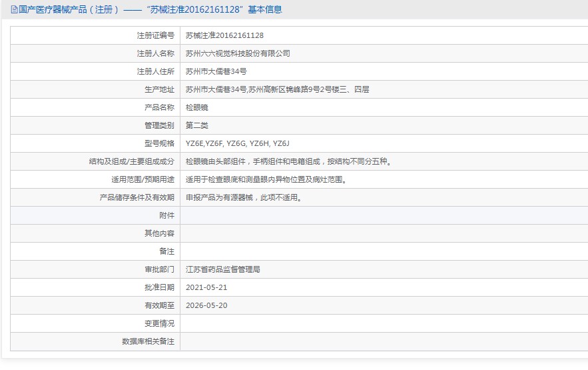Click the label 数据库相关备注
Viewport: 588px width, 370px height.
(148, 341)
